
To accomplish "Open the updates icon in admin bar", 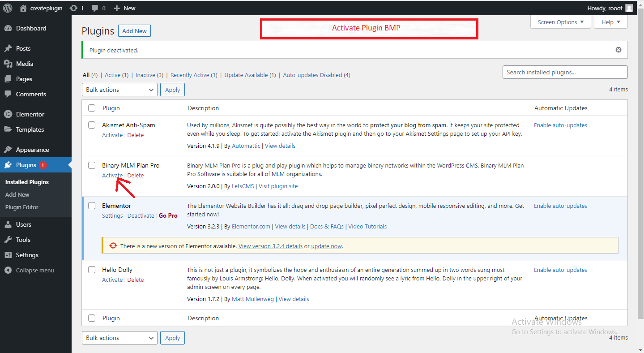I will pos(73,8).
